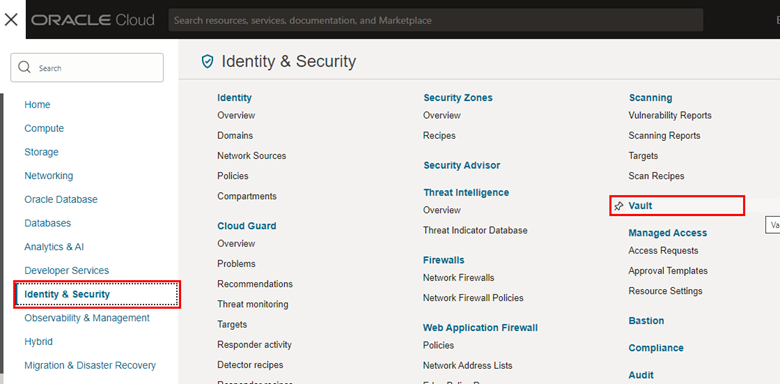Open the Security Advisor link
The height and width of the screenshot is (384, 780).
(x=462, y=165)
